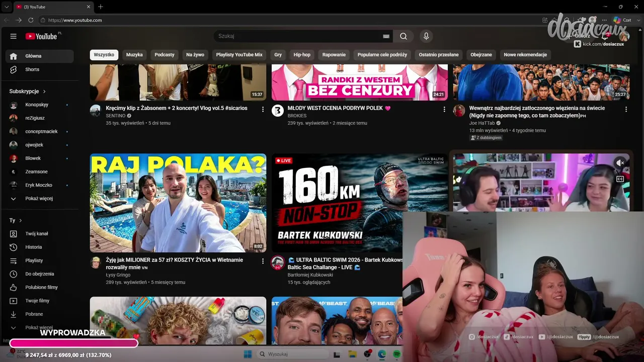Screen dimensions: 644x362
Task: Open Pobrane downloads
Action: coord(39,314)
